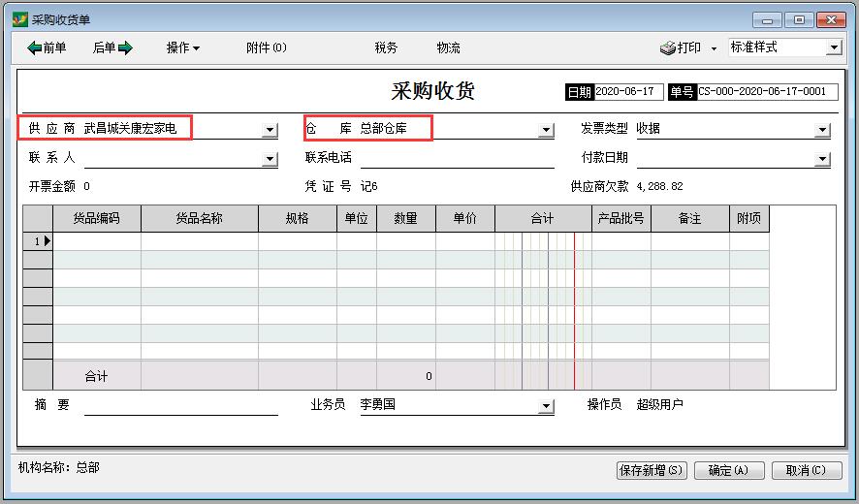Expand the 付款日期 date dropdown

point(822,159)
